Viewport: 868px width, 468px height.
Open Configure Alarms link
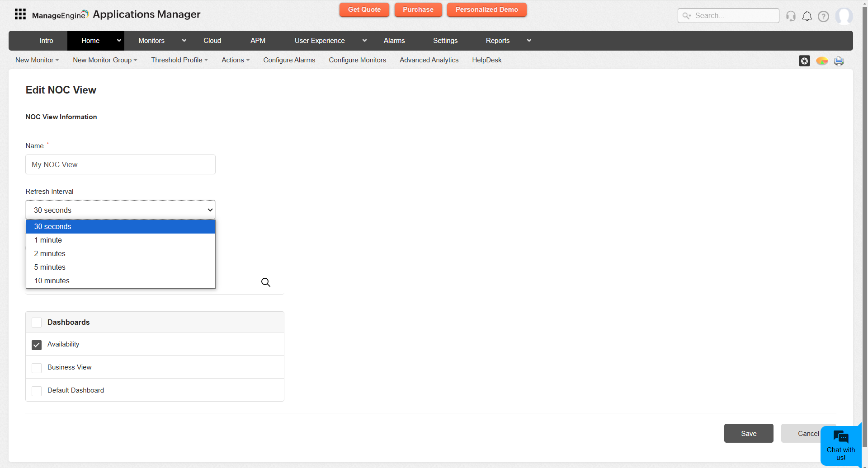point(289,60)
